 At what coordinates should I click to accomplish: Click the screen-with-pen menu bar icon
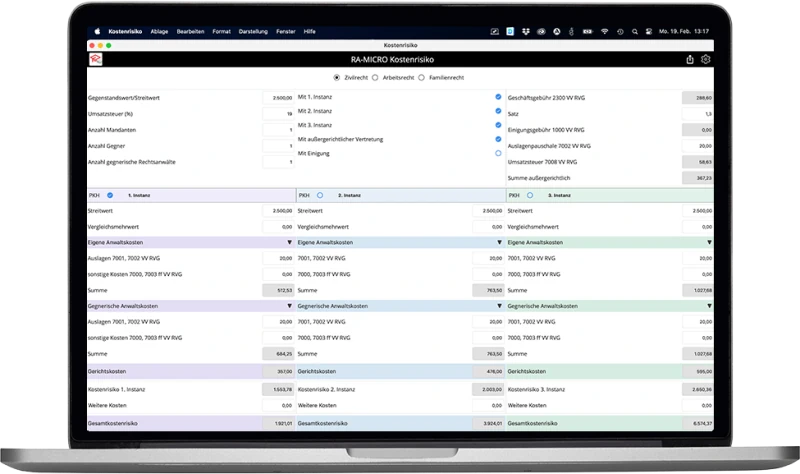[x=494, y=31]
